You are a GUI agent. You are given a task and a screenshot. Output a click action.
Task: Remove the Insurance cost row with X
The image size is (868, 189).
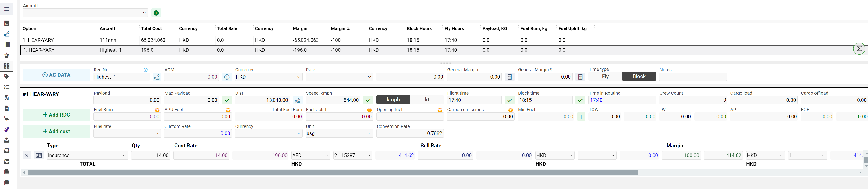27,156
